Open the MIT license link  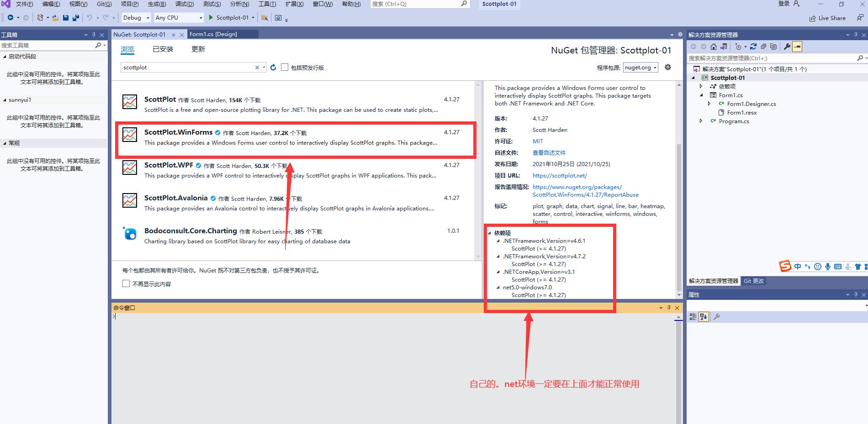[538, 141]
